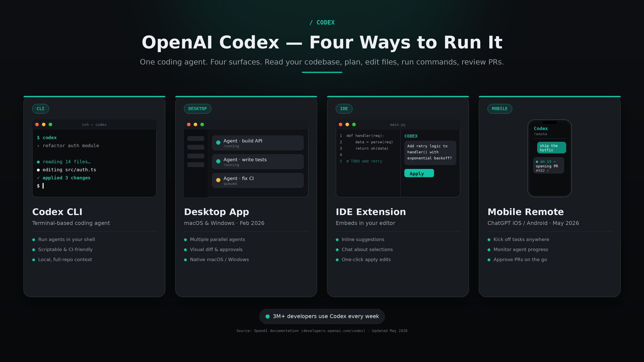Click the 'on it — opening PR #482' reply
Screen dimensions: 644x362
pyautogui.click(x=548, y=166)
